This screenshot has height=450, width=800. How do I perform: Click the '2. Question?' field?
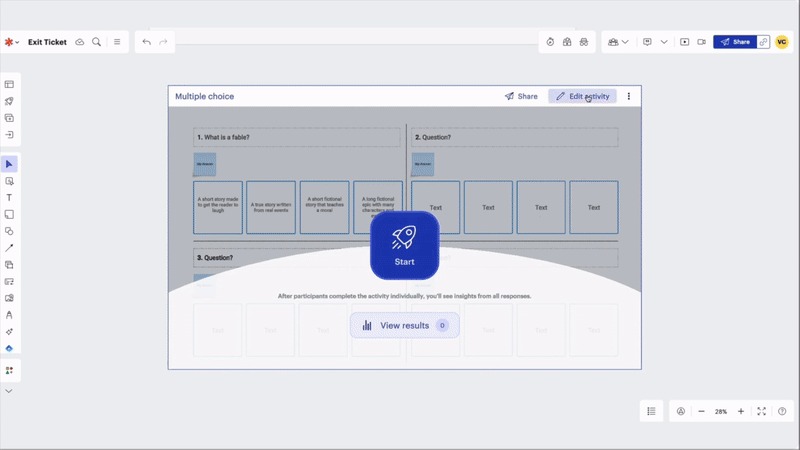pyautogui.click(x=515, y=137)
